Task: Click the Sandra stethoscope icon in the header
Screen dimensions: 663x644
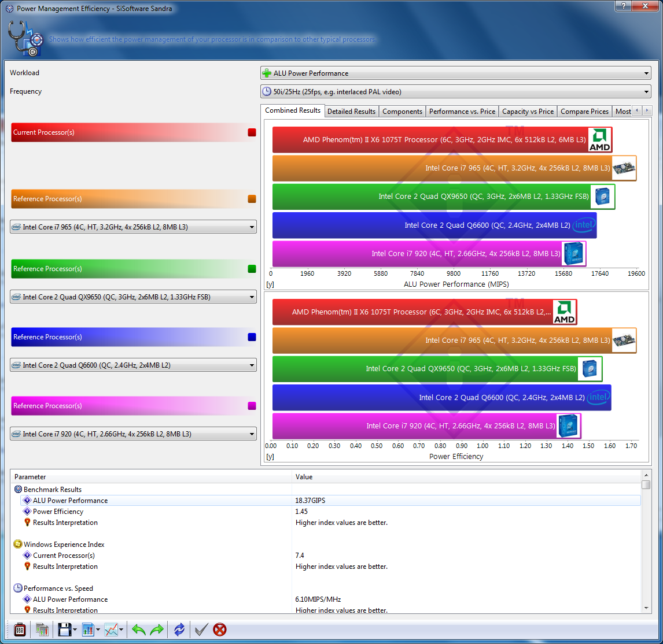Action: (26, 39)
